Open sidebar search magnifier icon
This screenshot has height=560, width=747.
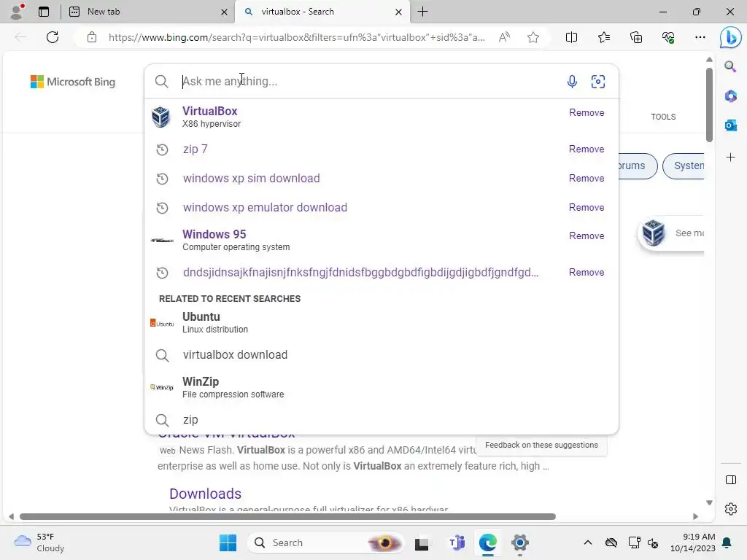[x=730, y=66]
